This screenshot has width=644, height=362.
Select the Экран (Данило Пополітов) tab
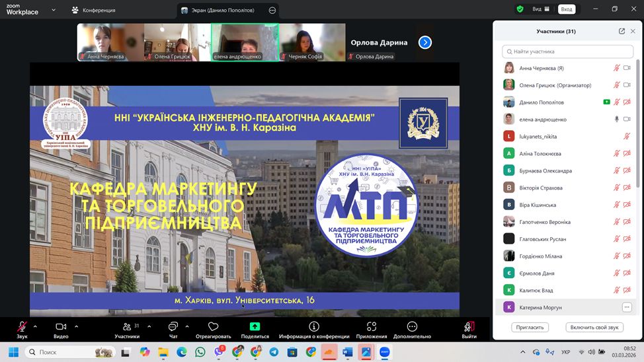(x=225, y=11)
